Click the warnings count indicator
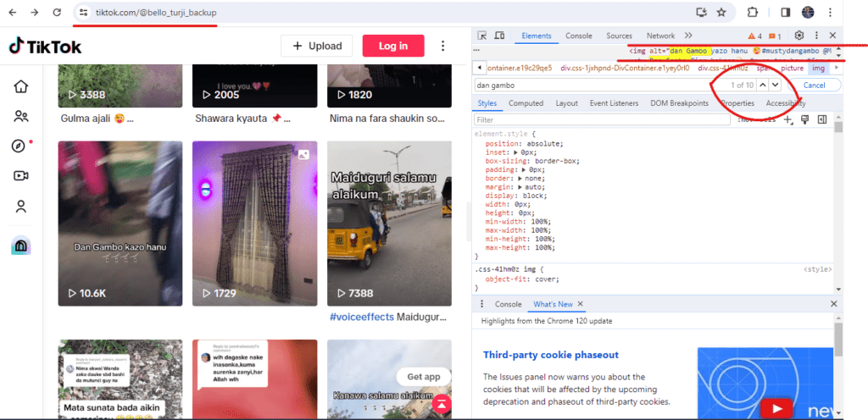 pyautogui.click(x=755, y=36)
